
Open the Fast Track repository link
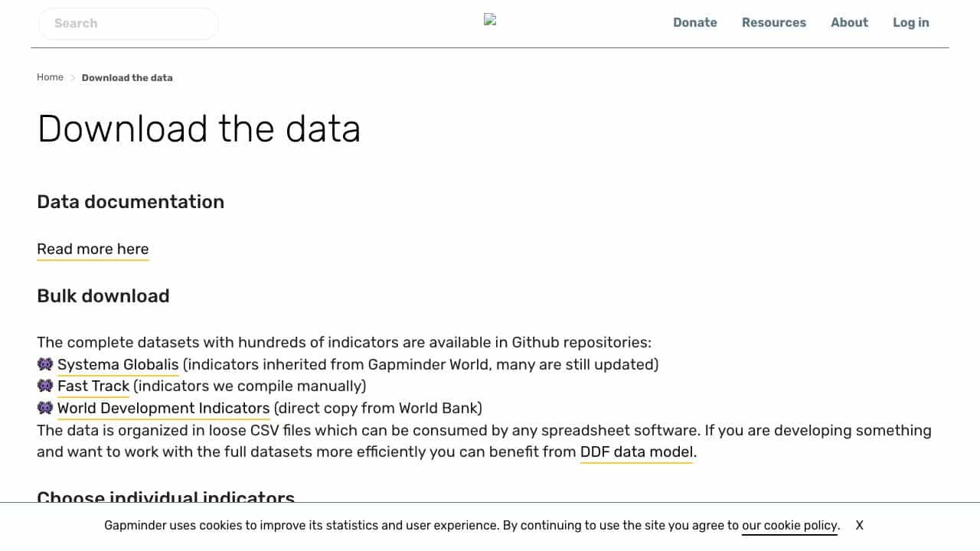[x=93, y=386]
